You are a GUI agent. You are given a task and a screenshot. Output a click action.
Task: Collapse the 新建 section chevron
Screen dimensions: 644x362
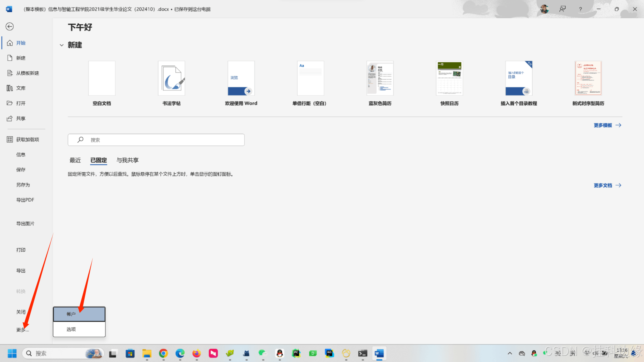[x=62, y=45]
